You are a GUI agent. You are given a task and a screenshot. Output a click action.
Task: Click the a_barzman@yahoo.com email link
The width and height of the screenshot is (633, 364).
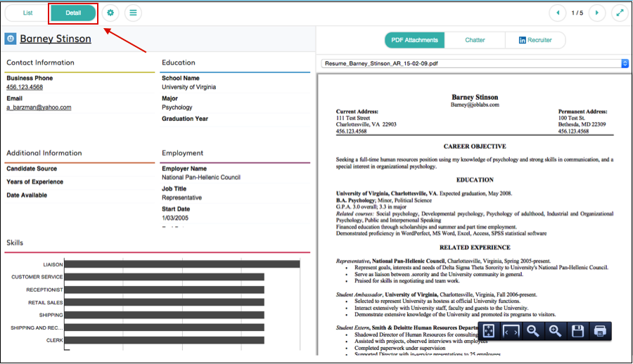click(39, 108)
